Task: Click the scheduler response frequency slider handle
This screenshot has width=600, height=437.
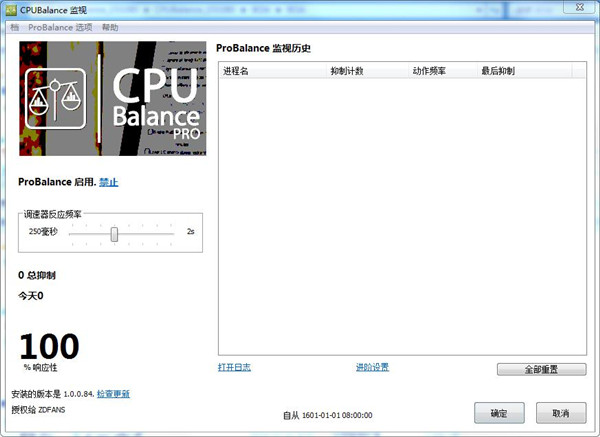Action: [115, 233]
